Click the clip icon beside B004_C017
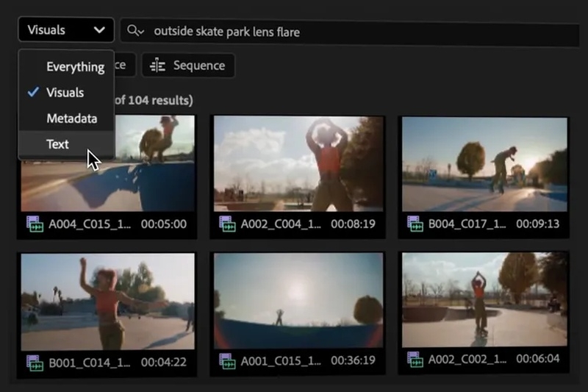588x392 pixels. pyautogui.click(x=415, y=224)
